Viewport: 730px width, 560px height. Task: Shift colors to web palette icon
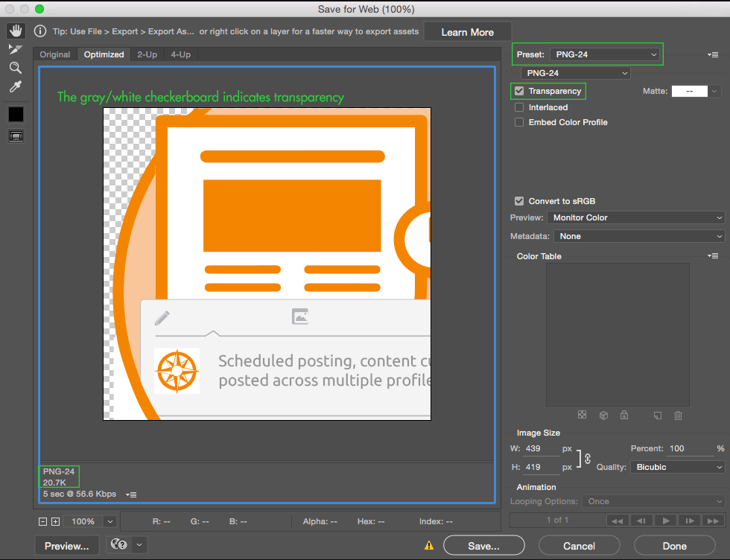[603, 416]
